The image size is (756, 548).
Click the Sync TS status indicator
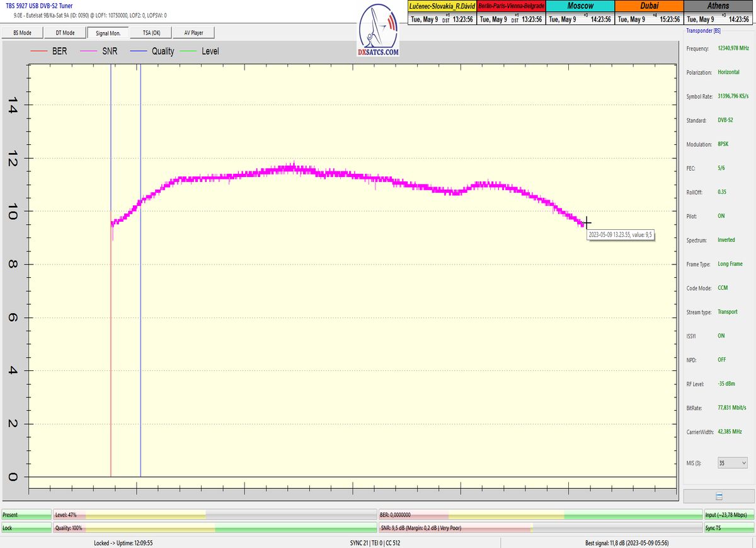click(x=728, y=528)
